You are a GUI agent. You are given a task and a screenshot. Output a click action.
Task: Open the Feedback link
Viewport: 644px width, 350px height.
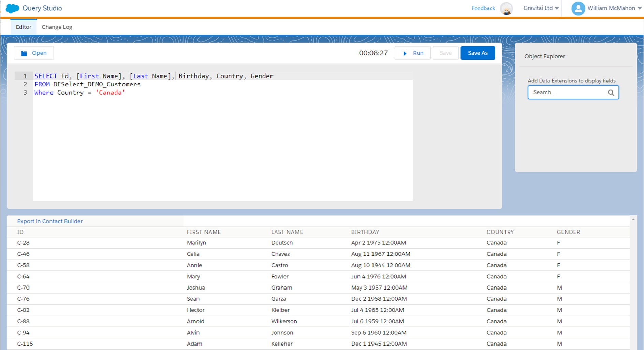483,8
